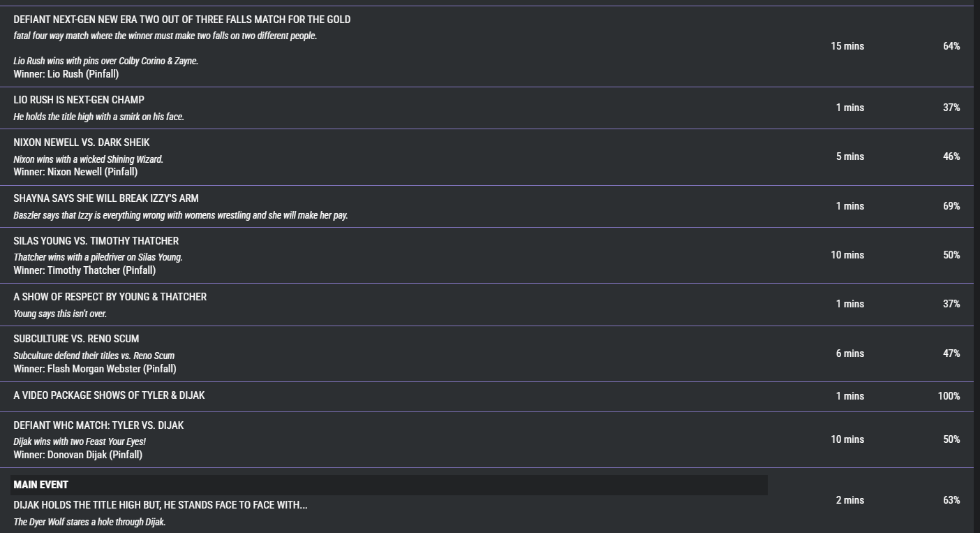Click the 6 mins duration value
This screenshot has height=533, width=980.
coord(849,353)
